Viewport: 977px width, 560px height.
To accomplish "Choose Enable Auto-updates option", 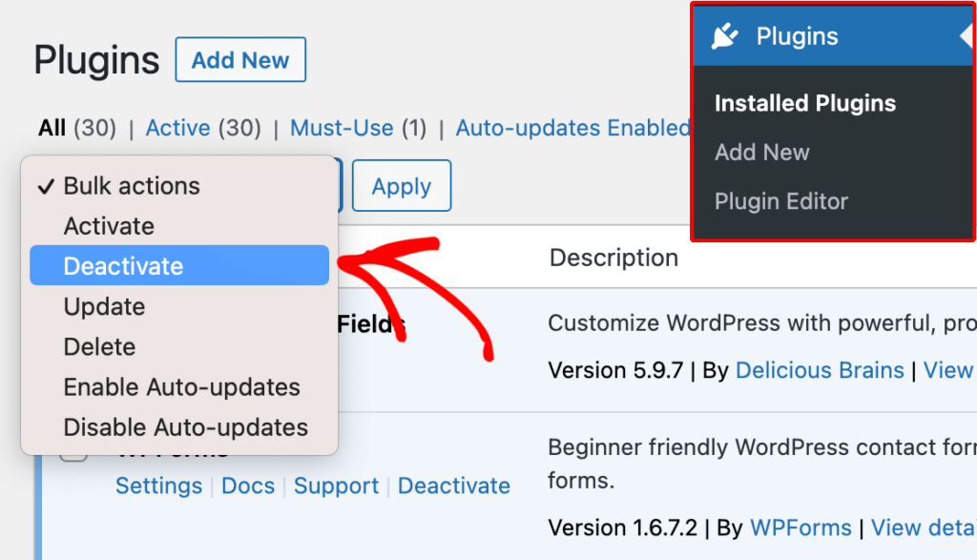I will coord(180,386).
